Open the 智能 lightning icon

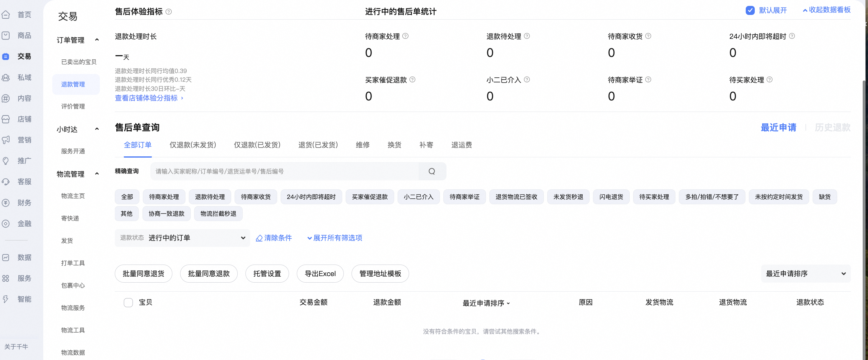[x=6, y=299]
